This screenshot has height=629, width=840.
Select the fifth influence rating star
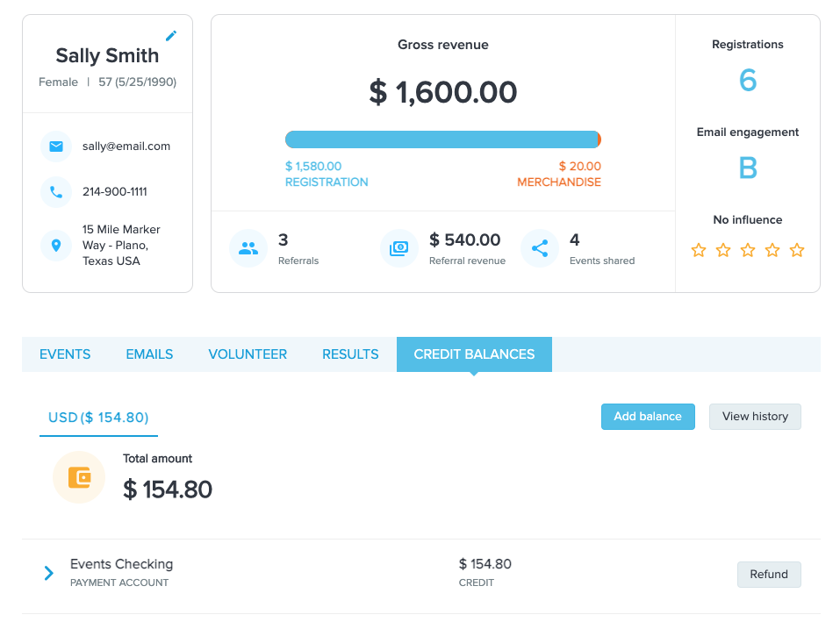797,250
